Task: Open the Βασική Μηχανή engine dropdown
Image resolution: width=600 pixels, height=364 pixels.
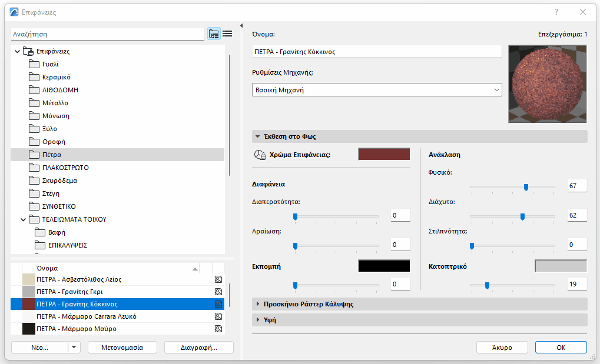Action: point(496,89)
